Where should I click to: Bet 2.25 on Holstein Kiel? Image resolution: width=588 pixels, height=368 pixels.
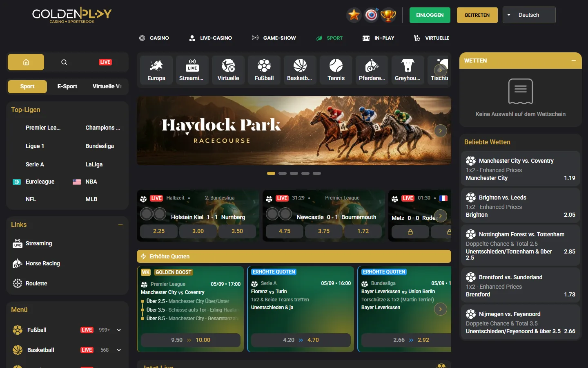point(159,231)
